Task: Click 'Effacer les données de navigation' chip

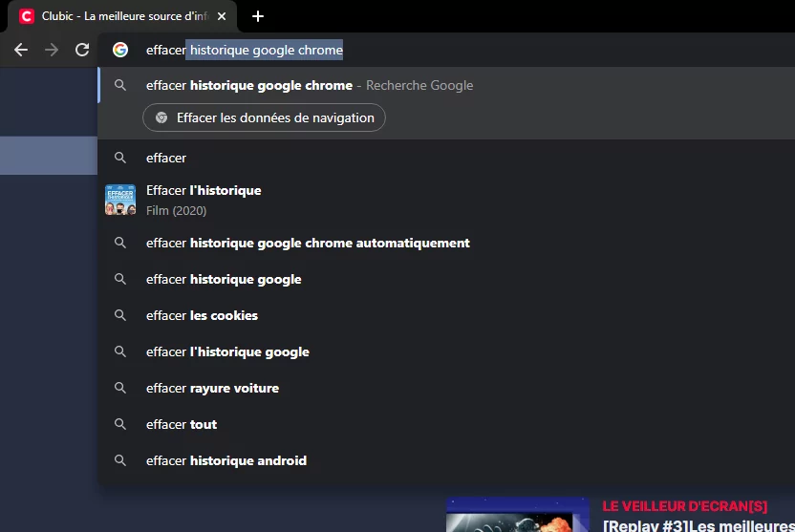Action: [x=264, y=117]
